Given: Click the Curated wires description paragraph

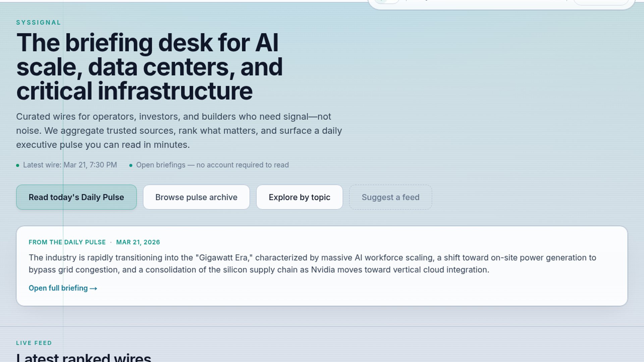Looking at the screenshot, I should pyautogui.click(x=179, y=130).
